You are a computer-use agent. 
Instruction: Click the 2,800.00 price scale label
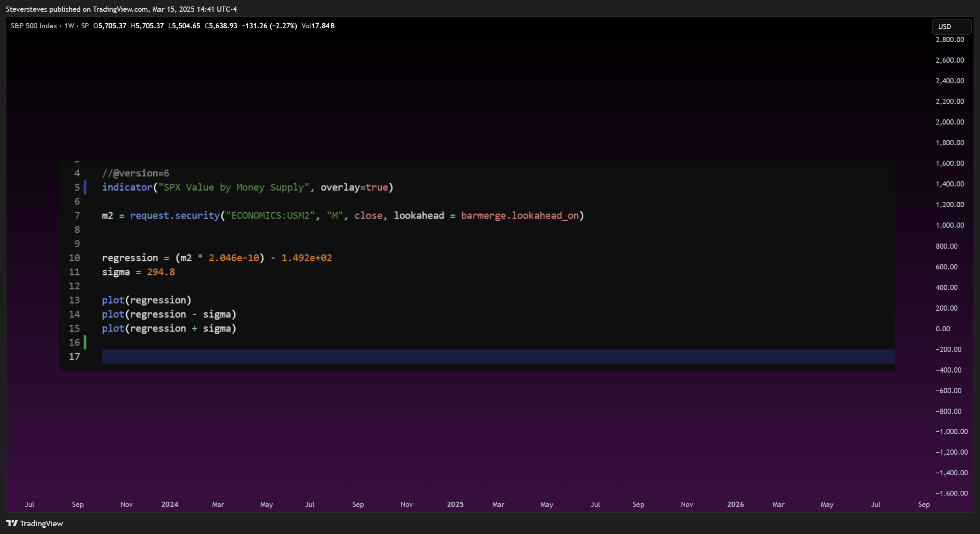pos(950,40)
